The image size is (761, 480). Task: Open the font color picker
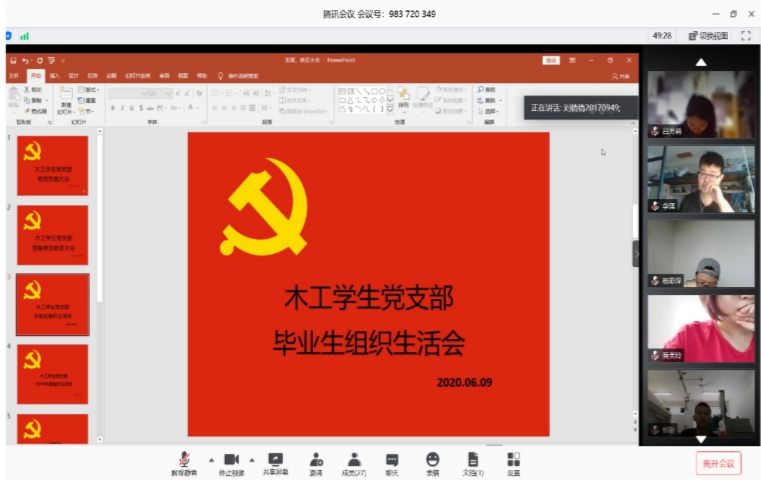point(193,108)
